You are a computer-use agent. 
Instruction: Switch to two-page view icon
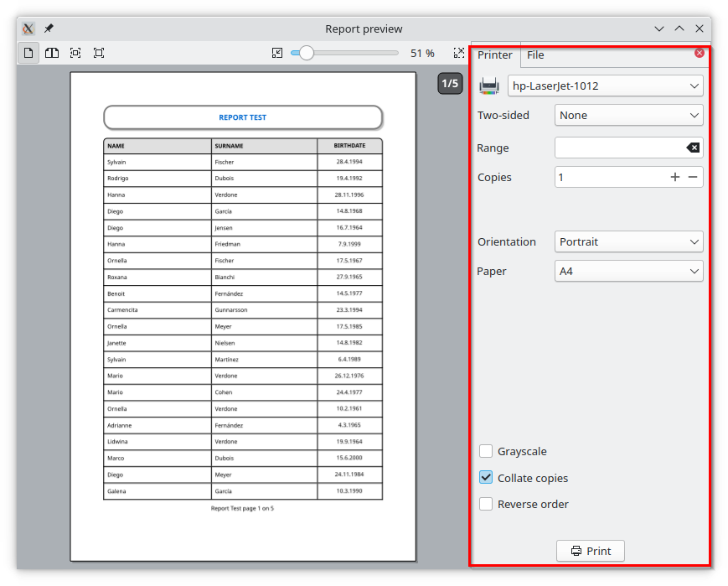point(52,53)
